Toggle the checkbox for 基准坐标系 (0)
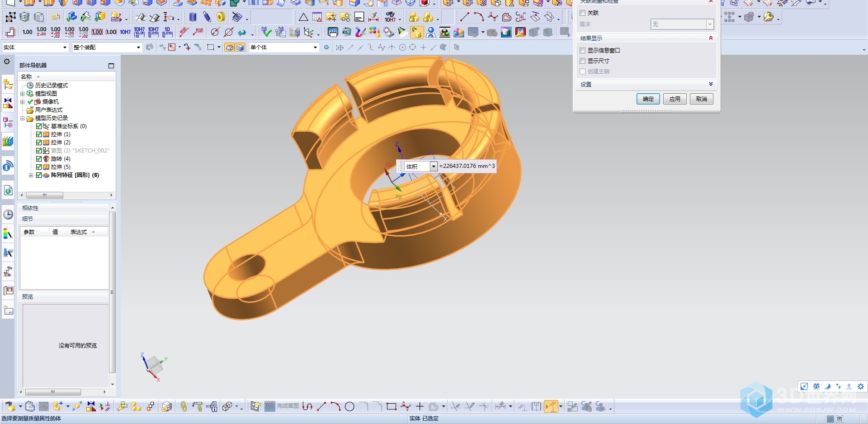Image resolution: width=868 pixels, height=424 pixels. point(39,126)
